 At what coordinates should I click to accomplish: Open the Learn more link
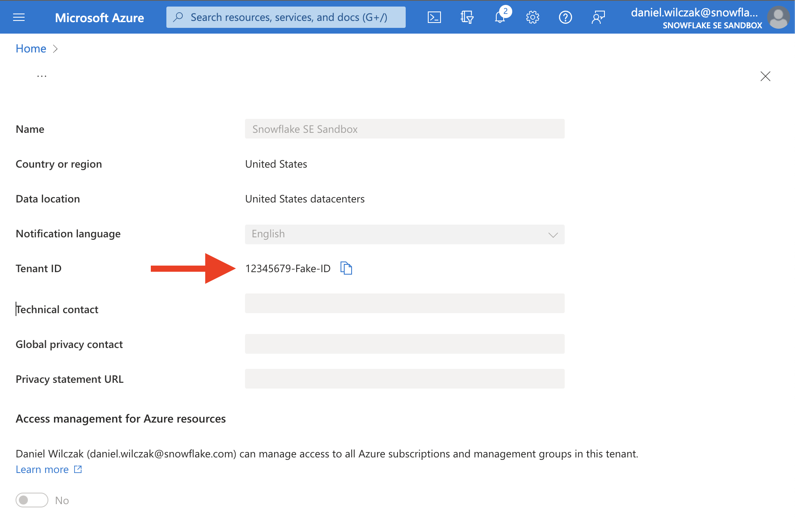[49, 469]
